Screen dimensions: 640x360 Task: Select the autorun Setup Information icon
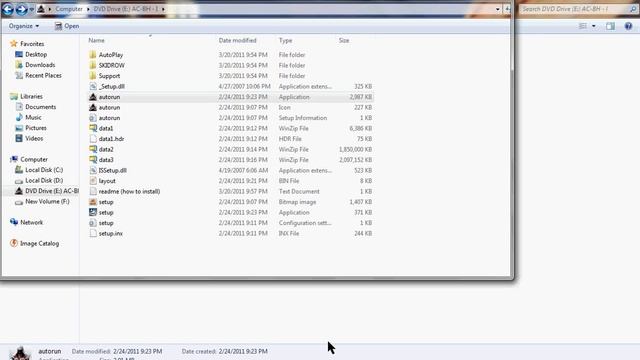coord(93,118)
